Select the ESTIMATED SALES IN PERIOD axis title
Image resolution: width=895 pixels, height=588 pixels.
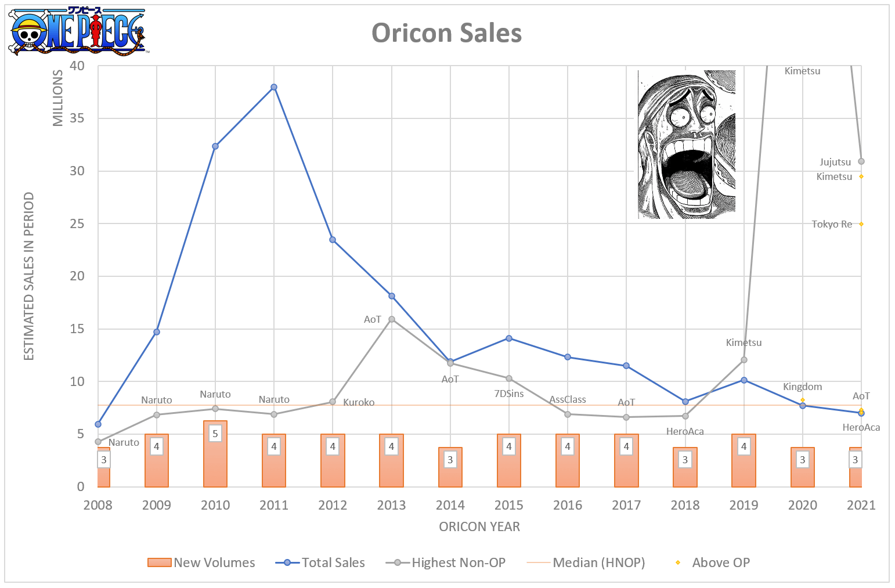(x=29, y=276)
